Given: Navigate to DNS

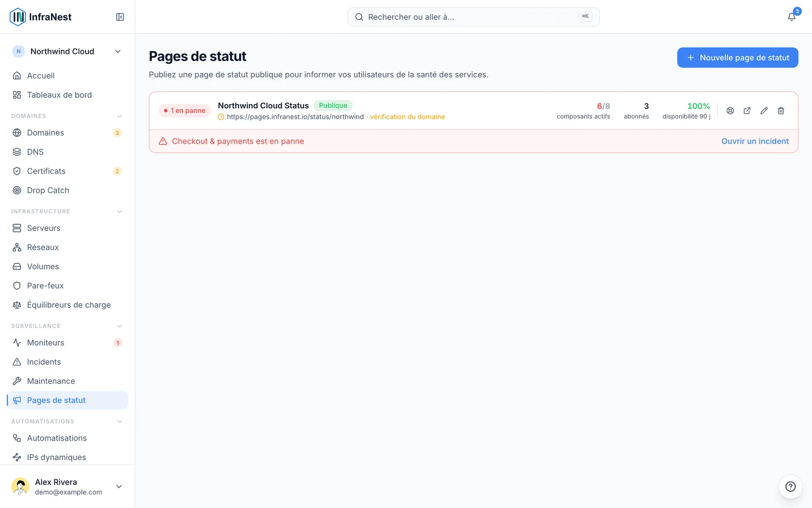Looking at the screenshot, I should pyautogui.click(x=67, y=152).
